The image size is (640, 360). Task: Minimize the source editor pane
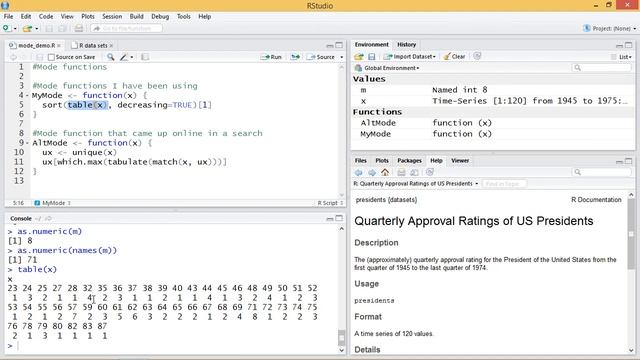[330, 45]
